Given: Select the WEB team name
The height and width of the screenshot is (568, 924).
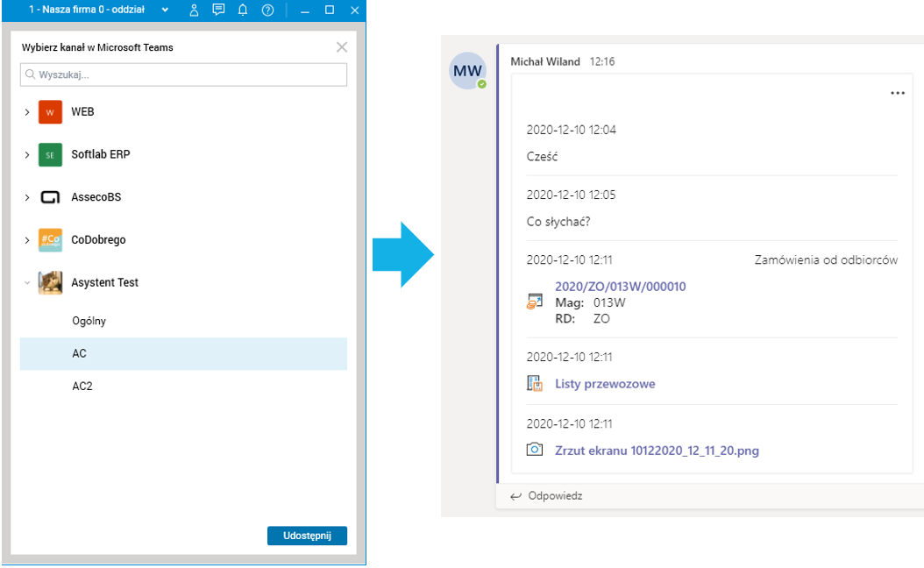Looking at the screenshot, I should (82, 112).
